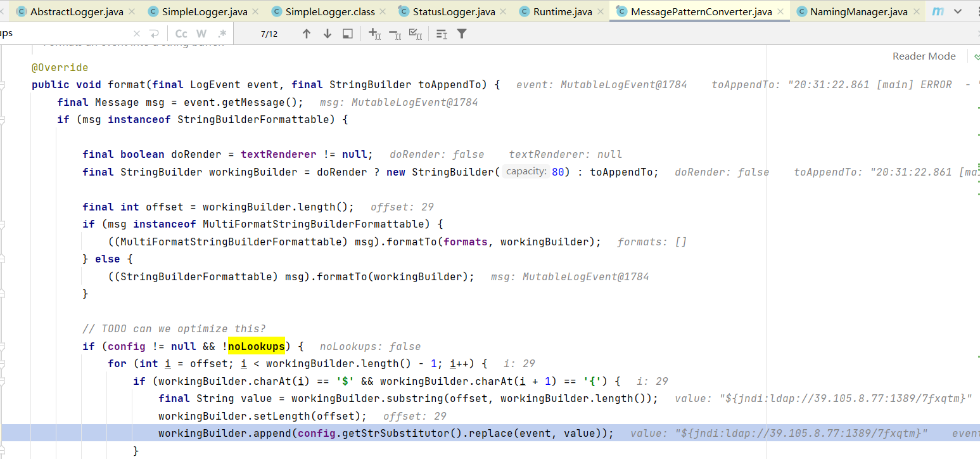The width and height of the screenshot is (980, 459).
Task: Go to previous occurrence with up arrow
Action: tap(307, 34)
